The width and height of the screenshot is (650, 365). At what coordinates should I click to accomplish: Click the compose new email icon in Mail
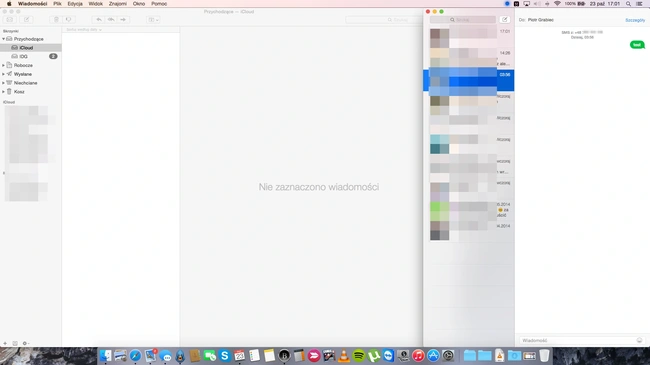[x=27, y=19]
